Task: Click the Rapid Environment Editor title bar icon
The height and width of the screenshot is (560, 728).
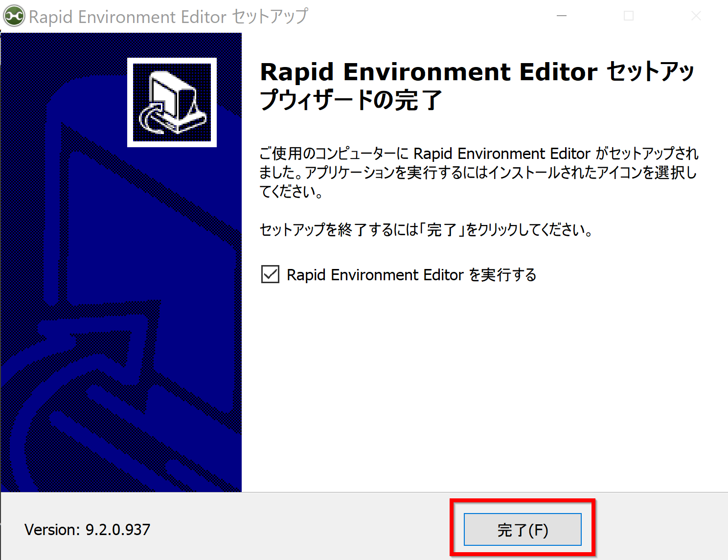Action: (x=14, y=16)
